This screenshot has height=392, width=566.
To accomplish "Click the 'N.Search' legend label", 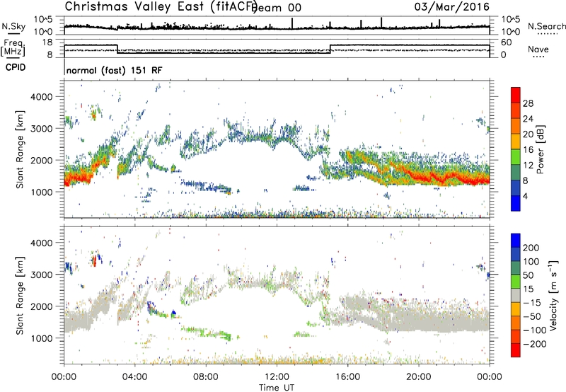I will click(546, 26).
